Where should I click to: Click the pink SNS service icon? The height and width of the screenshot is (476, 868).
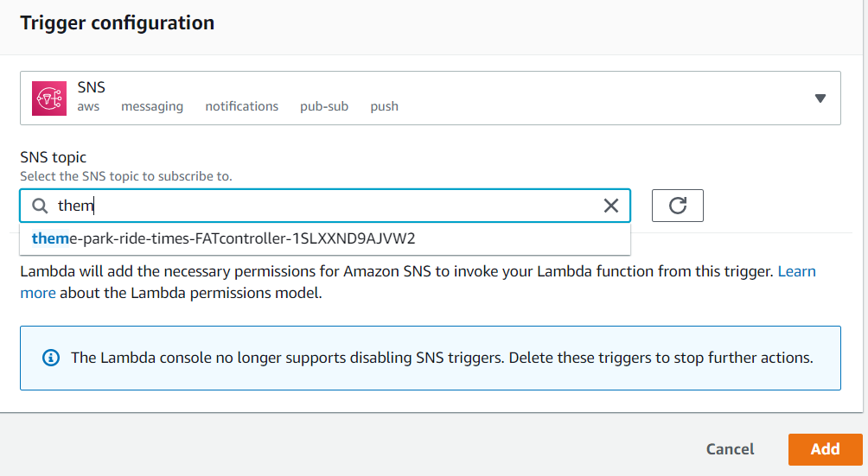tap(49, 98)
